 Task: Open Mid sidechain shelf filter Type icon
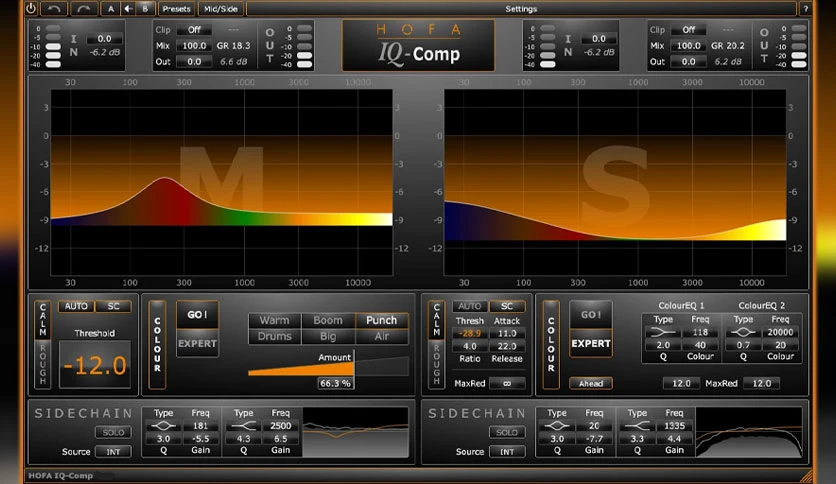point(244,426)
